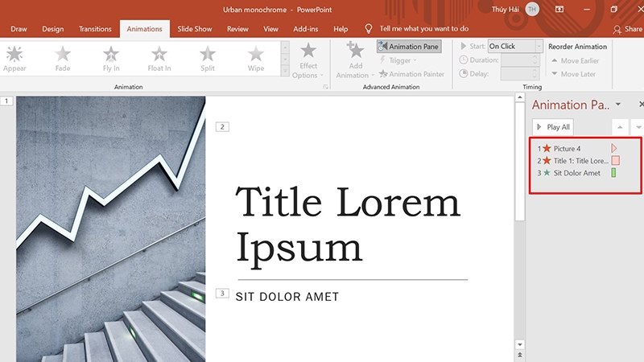Select the staircase picture on slide
Image resolution: width=644 pixels, height=362 pixels.
click(x=111, y=229)
